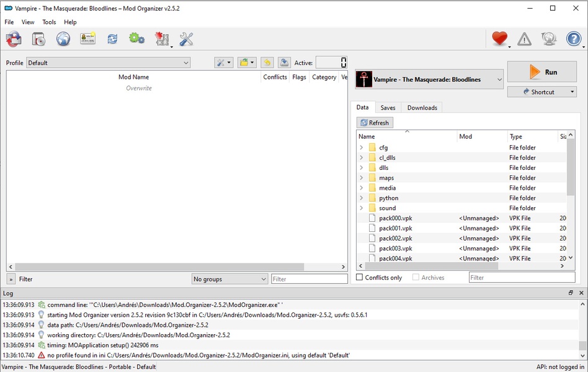Switch to the Downloads tab
The image size is (588, 372).
(422, 108)
